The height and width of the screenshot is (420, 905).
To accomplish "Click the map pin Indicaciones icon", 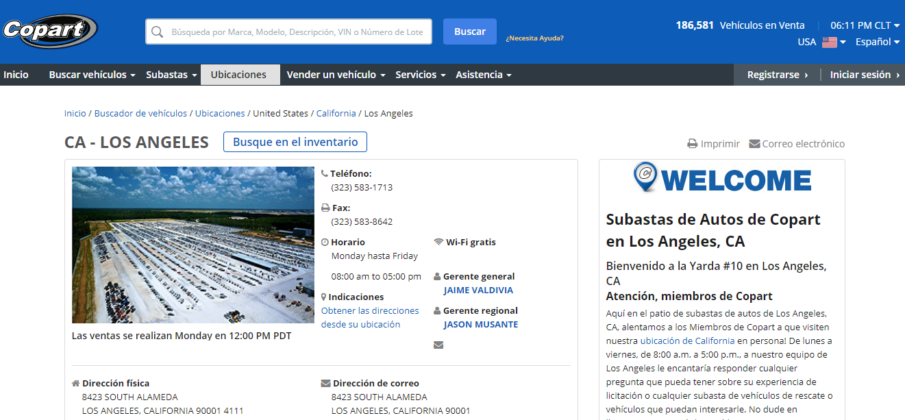I will tap(324, 297).
